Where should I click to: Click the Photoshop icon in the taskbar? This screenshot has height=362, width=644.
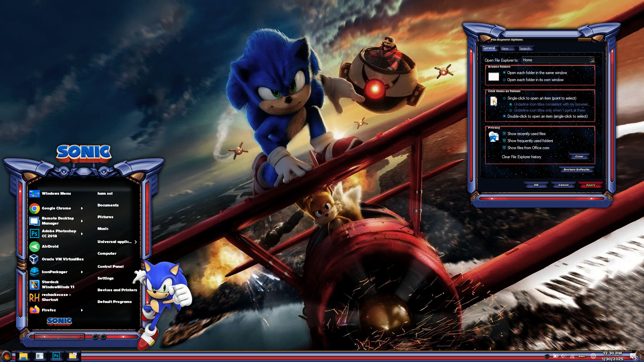(x=56, y=356)
